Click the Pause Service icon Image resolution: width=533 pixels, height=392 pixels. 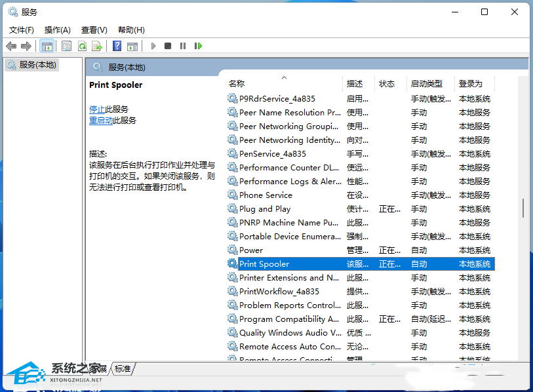pos(183,45)
